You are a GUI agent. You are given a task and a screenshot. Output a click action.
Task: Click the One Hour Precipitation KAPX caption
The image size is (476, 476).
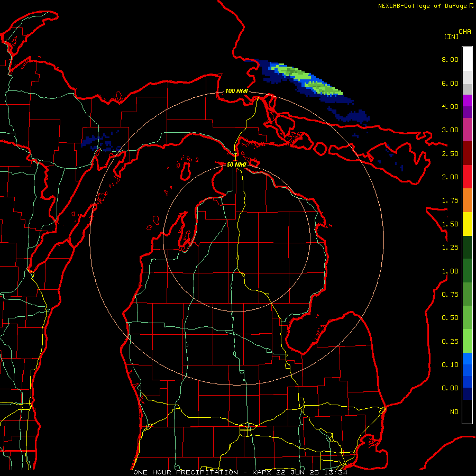240,472
